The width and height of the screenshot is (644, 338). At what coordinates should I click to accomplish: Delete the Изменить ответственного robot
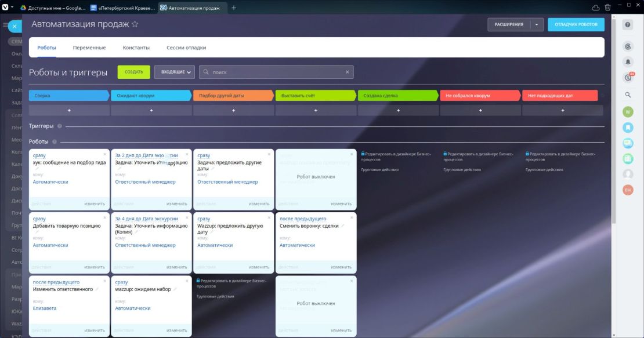click(x=105, y=281)
